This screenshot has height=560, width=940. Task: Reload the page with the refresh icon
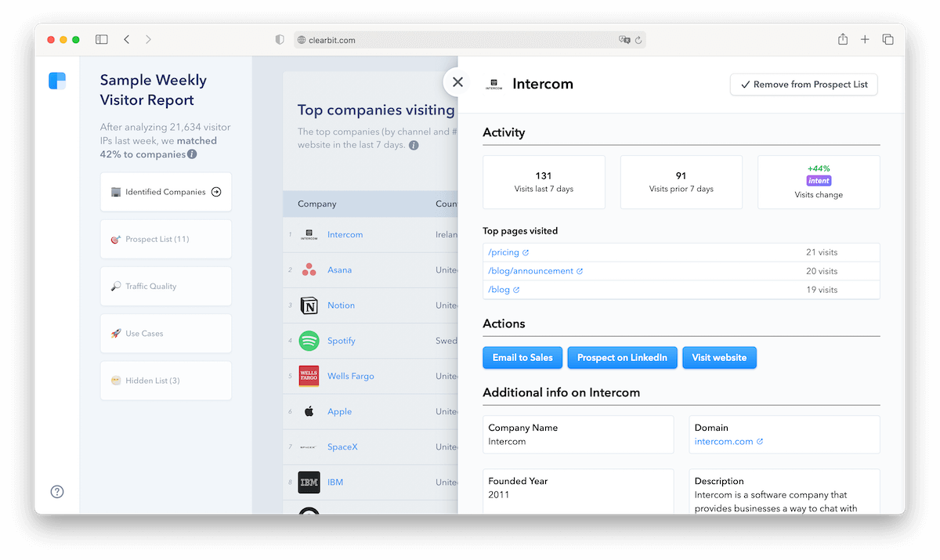638,40
